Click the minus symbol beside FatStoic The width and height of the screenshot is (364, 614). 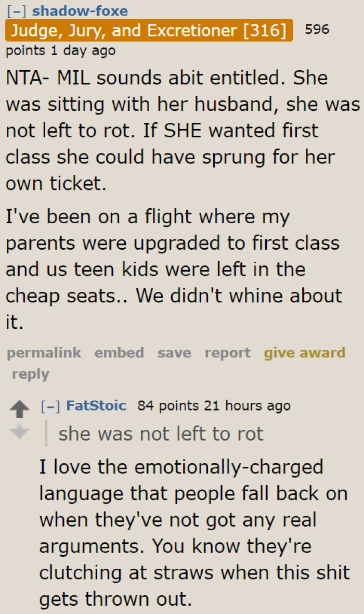[51, 406]
